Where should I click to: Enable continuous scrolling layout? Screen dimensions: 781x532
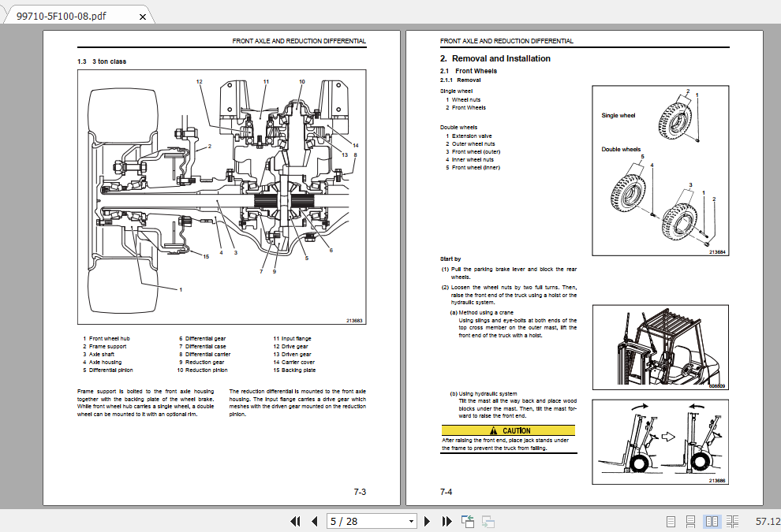691,521
